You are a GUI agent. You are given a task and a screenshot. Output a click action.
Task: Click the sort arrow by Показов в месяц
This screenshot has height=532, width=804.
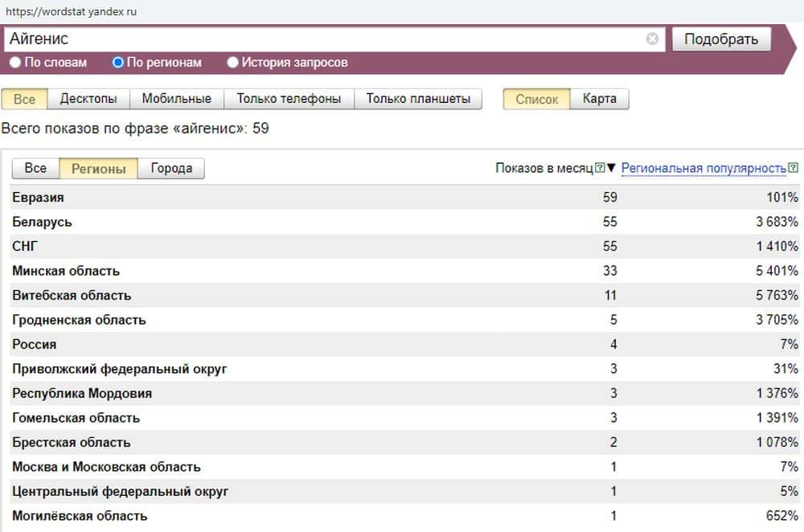click(611, 168)
